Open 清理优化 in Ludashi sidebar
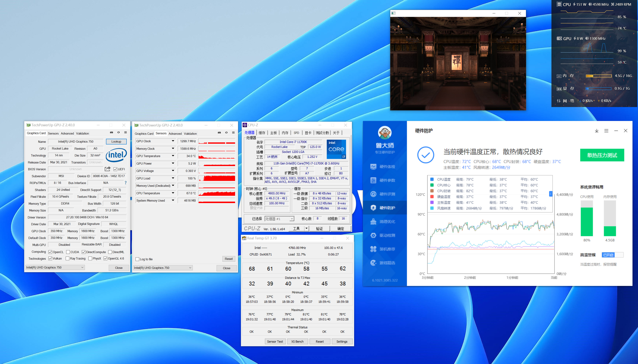Image resolution: width=638 pixels, height=364 pixels. pos(387,222)
